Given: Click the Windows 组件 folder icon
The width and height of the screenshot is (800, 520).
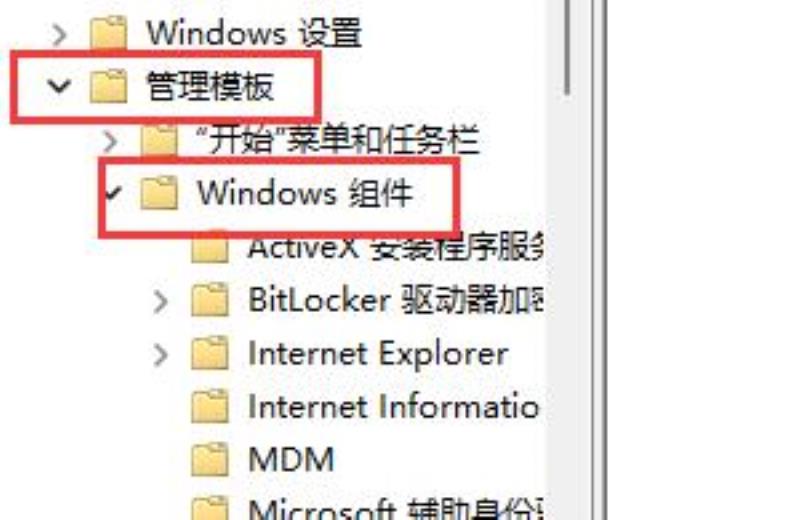Looking at the screenshot, I should pos(159,193).
